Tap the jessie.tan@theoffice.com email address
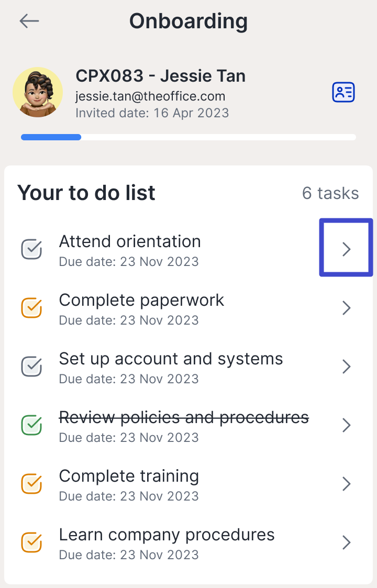This screenshot has height=588, width=377. pos(150,96)
